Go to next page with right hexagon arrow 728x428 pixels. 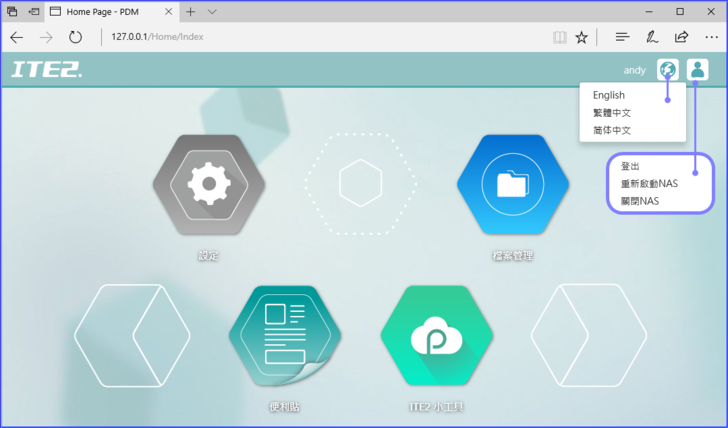(x=589, y=335)
